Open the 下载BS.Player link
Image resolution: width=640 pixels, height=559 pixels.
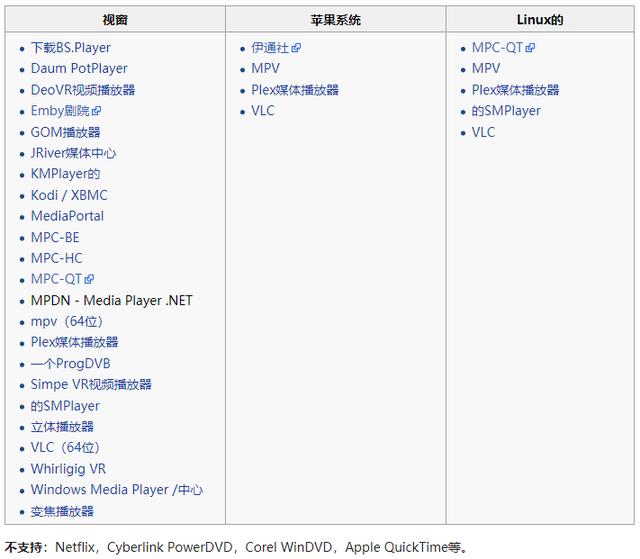(70, 48)
